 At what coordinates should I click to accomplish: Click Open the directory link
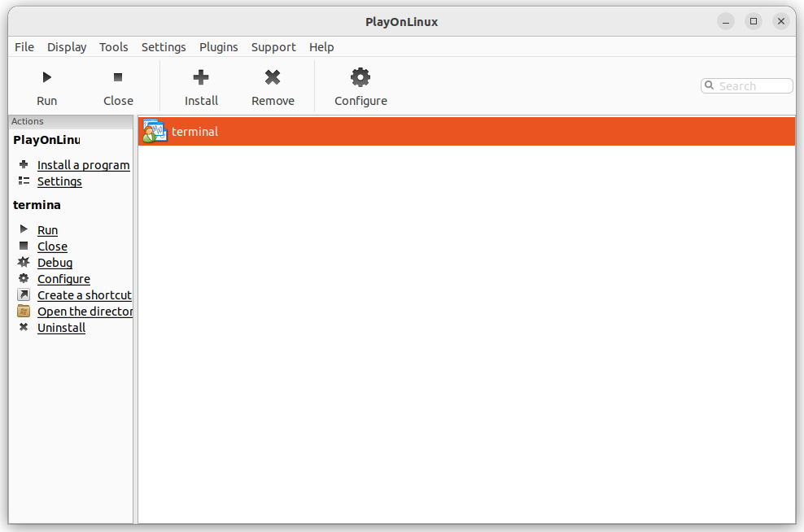click(85, 312)
